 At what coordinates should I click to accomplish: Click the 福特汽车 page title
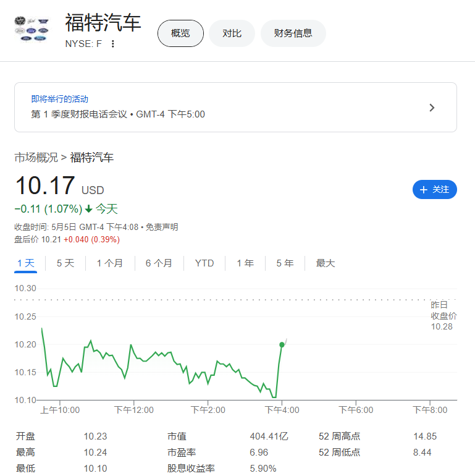(x=103, y=22)
